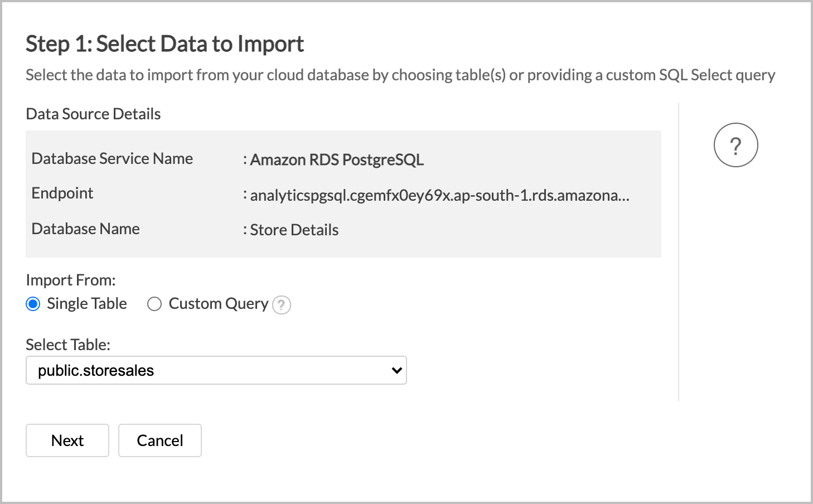Click the truncated Endpoint URL to reveal it
This screenshot has width=813, height=504.
438,196
